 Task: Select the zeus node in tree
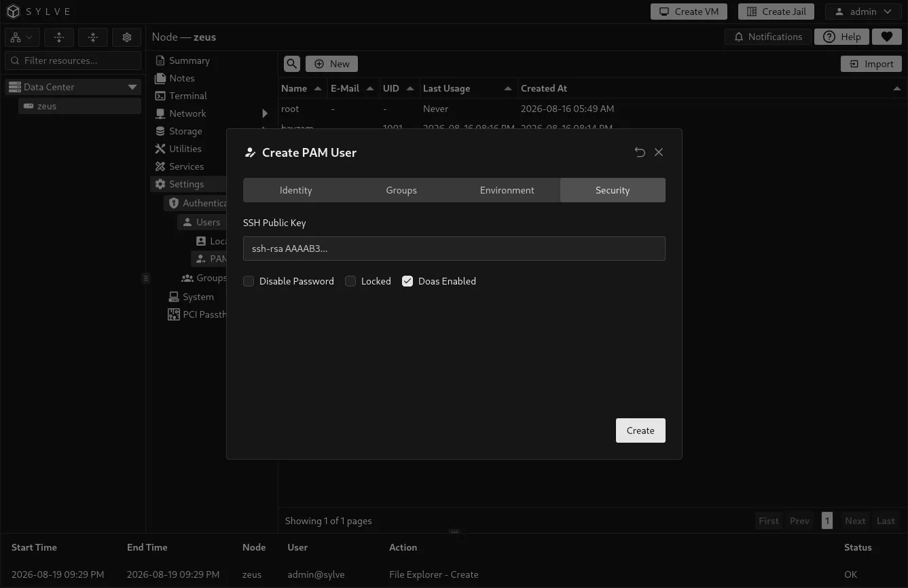[79, 106]
